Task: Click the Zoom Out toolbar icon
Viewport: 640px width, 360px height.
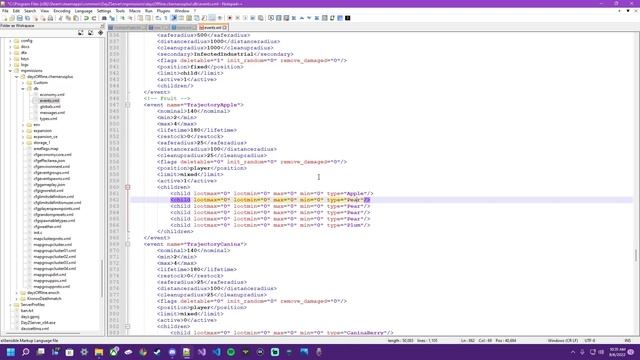Action: [x=130, y=18]
